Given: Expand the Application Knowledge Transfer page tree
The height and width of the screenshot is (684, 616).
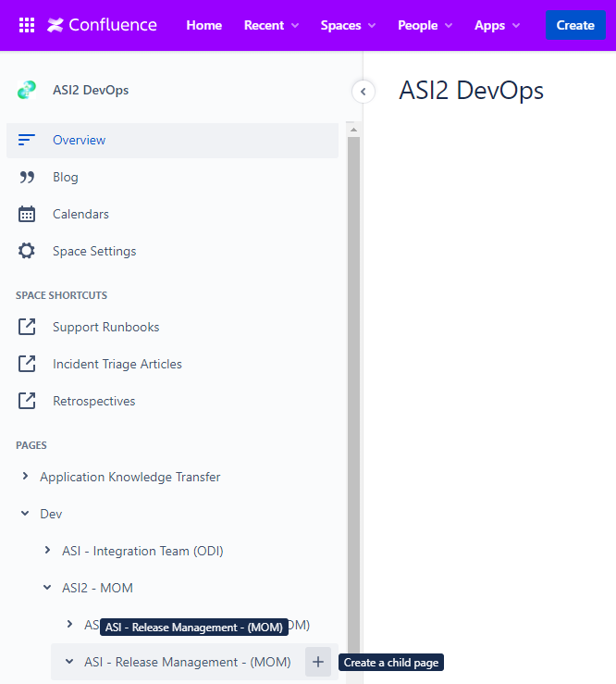Looking at the screenshot, I should 25,477.
